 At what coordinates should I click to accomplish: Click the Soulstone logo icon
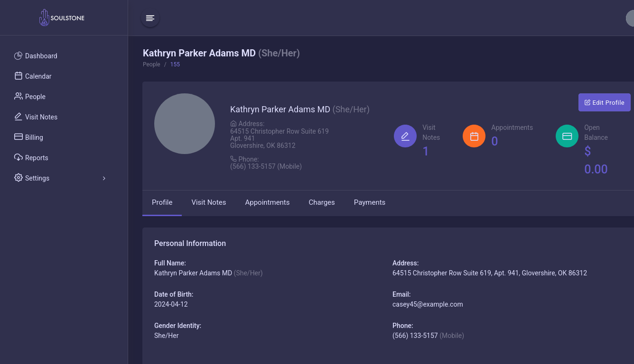tap(44, 18)
